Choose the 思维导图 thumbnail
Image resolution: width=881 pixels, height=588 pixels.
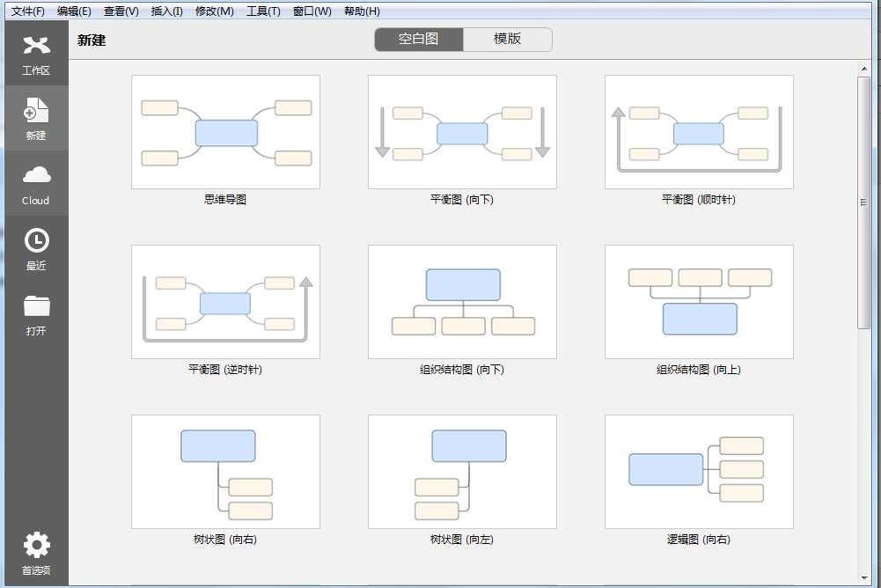coord(226,132)
